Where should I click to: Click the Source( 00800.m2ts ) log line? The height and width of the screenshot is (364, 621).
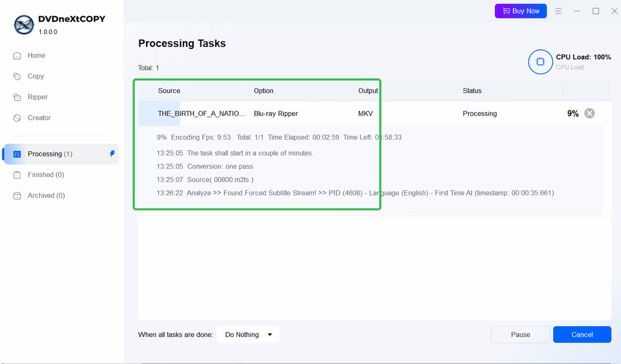[205, 180]
